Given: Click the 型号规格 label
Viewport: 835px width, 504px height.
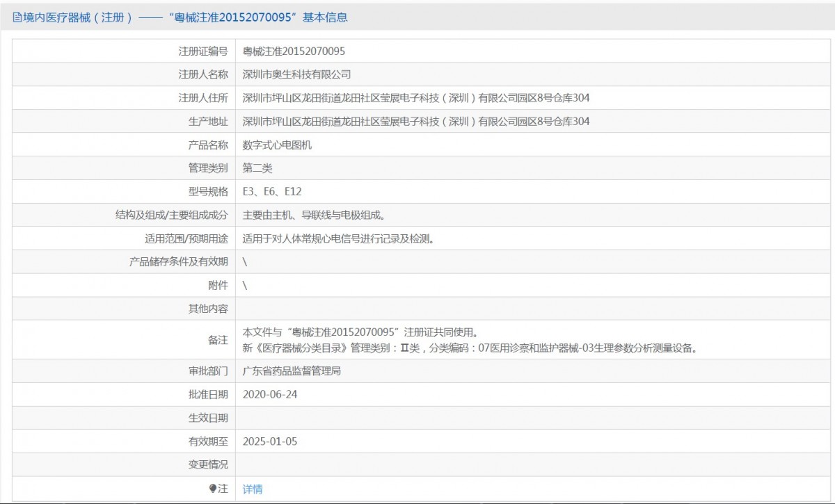Looking at the screenshot, I should pyautogui.click(x=208, y=192).
